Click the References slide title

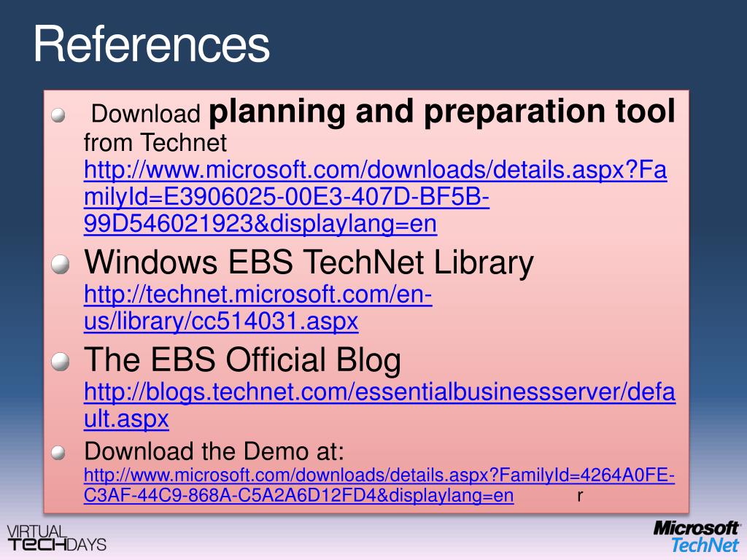tap(152, 44)
